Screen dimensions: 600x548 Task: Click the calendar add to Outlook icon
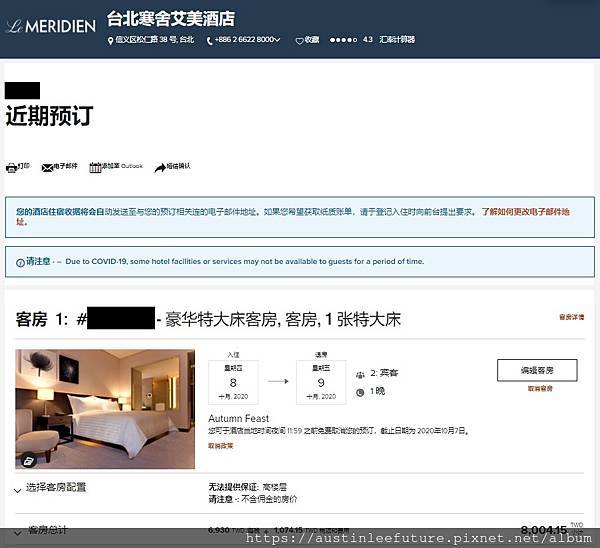[95, 168]
